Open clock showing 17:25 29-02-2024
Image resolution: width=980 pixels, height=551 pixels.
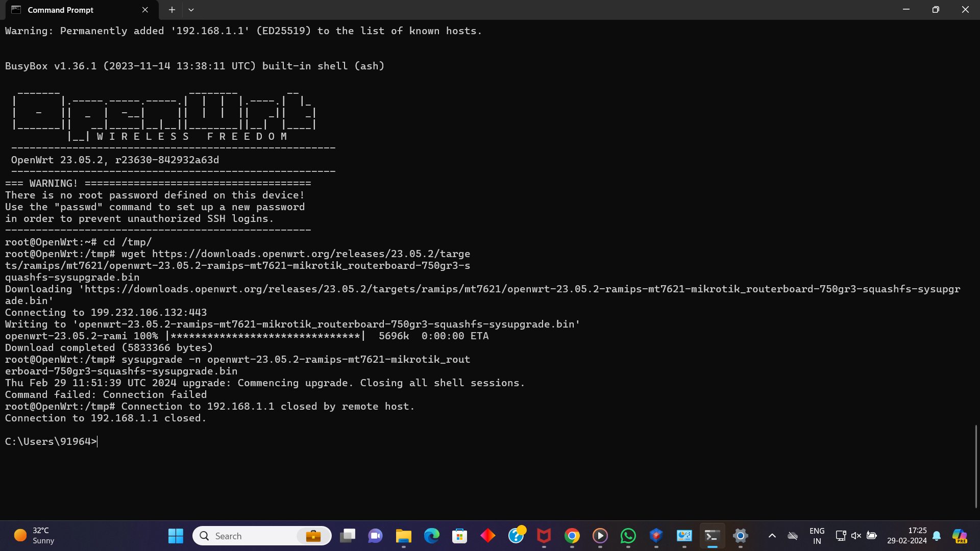pos(907,536)
